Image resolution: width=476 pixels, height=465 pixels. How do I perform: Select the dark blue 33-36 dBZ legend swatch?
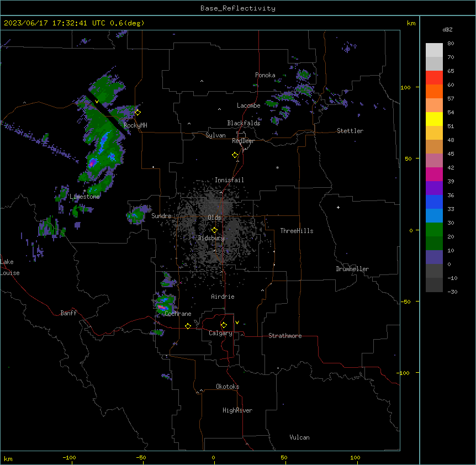434,202
